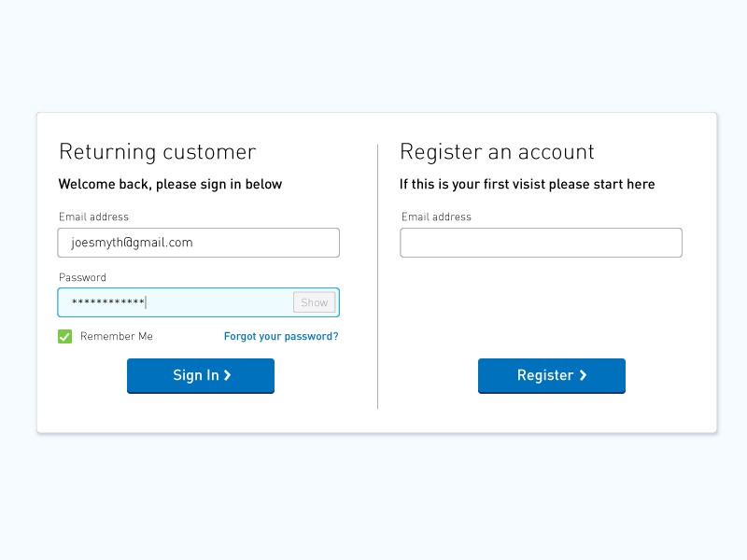Click the Password field label
Image resolution: width=747 pixels, height=560 pixels.
click(x=82, y=277)
